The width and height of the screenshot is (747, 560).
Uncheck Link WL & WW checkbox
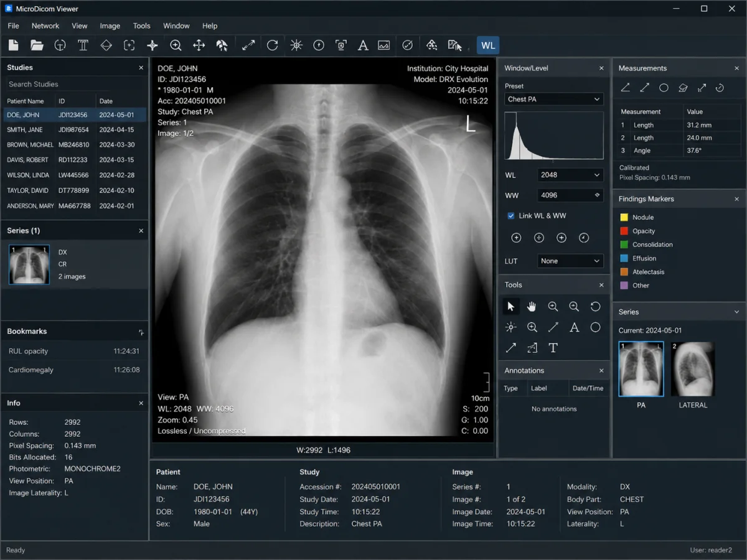pyautogui.click(x=511, y=216)
